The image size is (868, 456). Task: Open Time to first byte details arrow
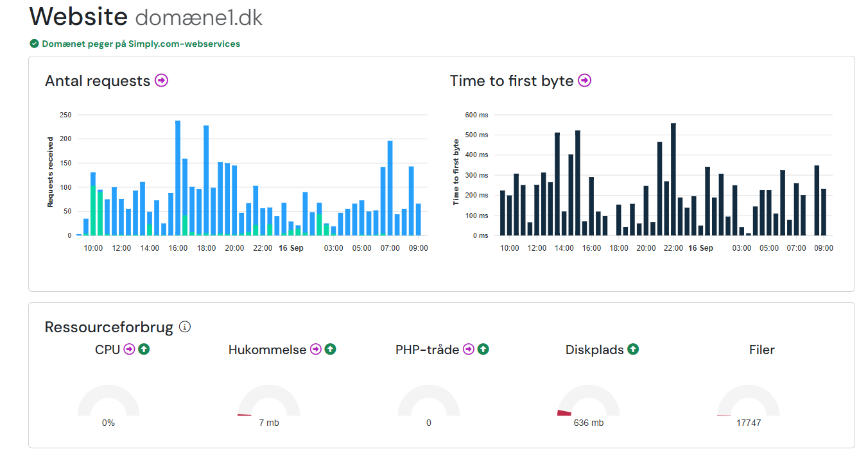584,81
